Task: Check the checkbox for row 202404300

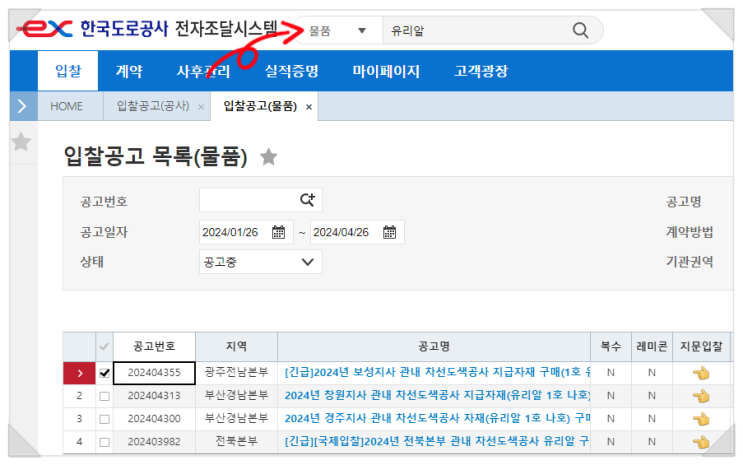Action: pyautogui.click(x=105, y=419)
